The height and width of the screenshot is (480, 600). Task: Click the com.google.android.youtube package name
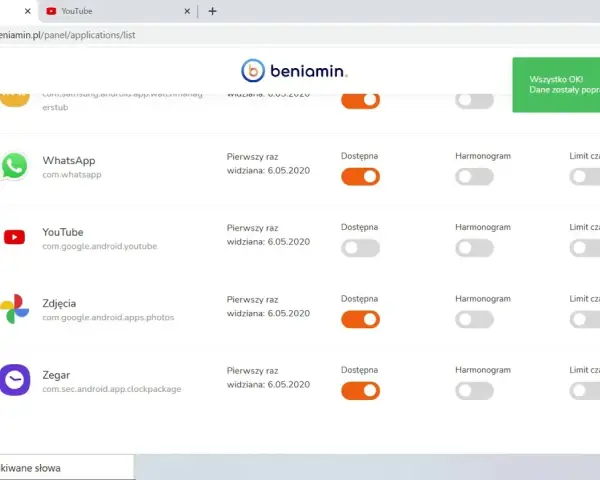99,246
